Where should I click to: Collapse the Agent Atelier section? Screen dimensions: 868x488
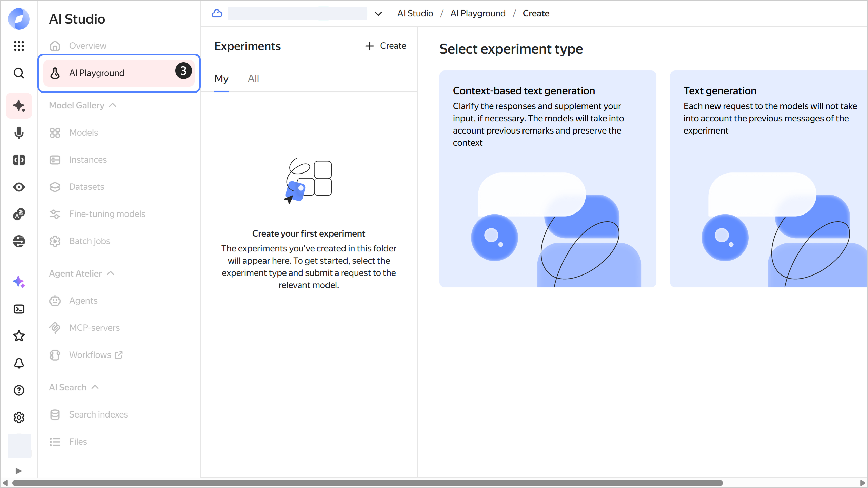pyautogui.click(x=111, y=273)
